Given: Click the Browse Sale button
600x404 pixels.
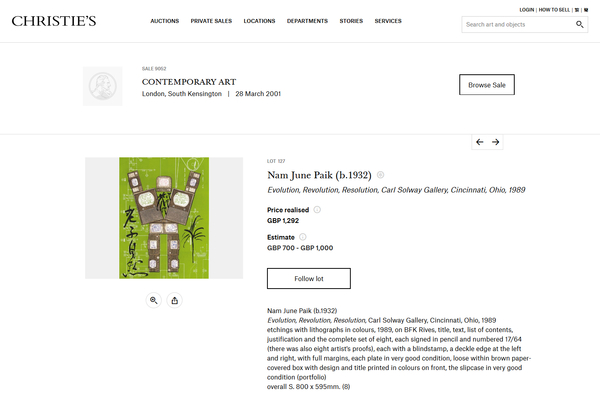Looking at the screenshot, I should click(x=486, y=85).
